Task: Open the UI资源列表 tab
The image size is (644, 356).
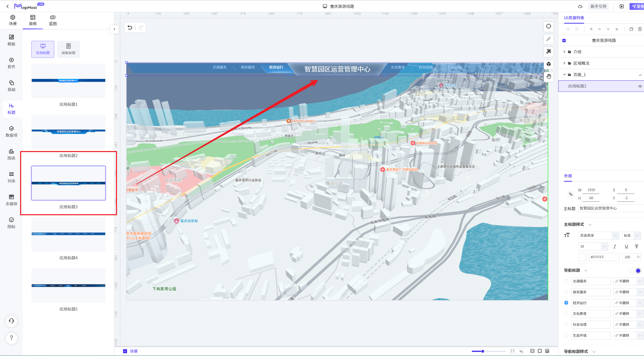Action: [x=574, y=18]
